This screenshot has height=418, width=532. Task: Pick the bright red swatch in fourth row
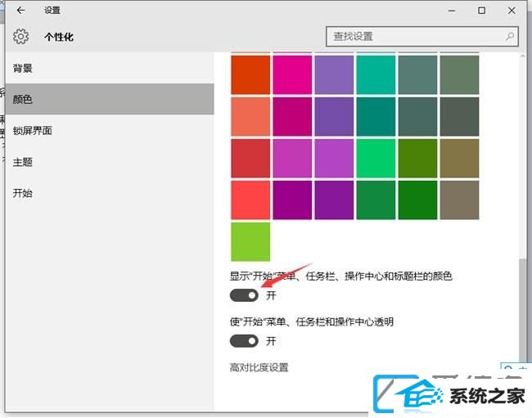pyautogui.click(x=250, y=200)
